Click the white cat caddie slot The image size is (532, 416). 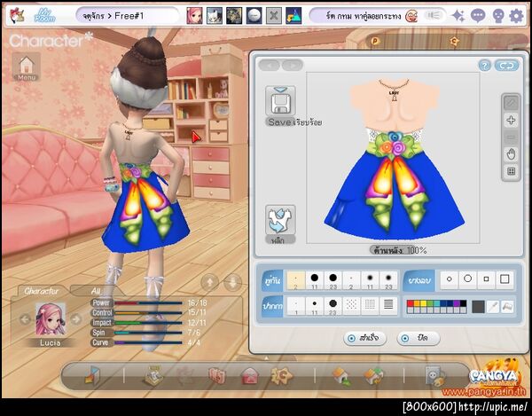215,16
